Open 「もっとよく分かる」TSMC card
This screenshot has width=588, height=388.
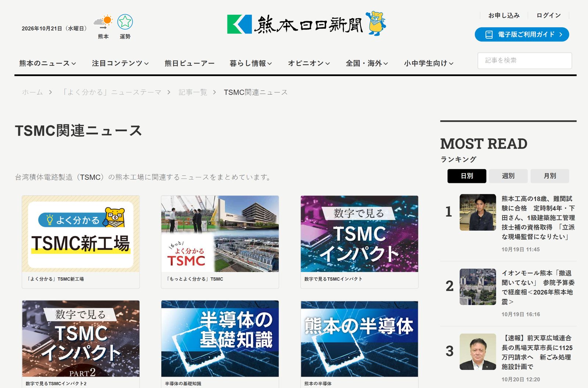[220, 242]
